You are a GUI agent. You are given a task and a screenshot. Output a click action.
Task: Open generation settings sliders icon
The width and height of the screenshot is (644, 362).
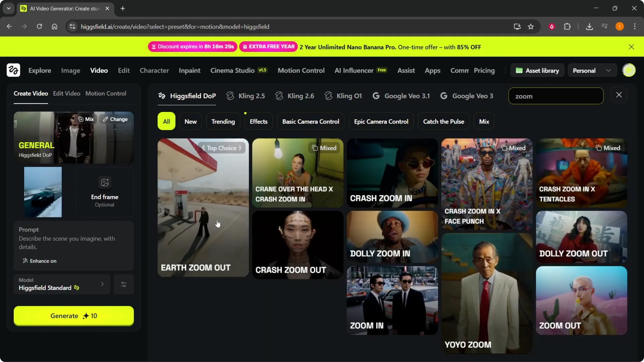click(x=124, y=284)
